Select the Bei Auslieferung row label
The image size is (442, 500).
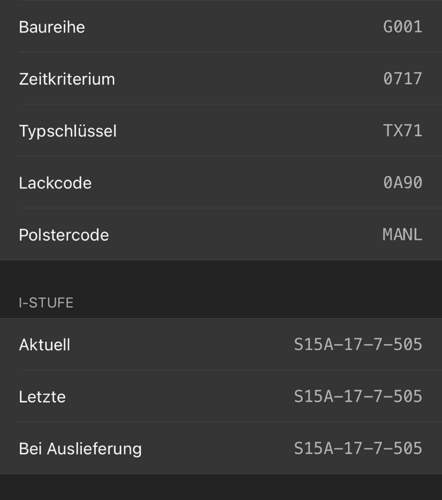(80, 449)
